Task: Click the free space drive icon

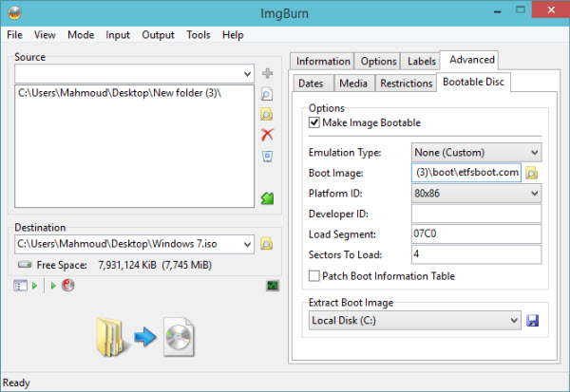Action: coord(25,264)
